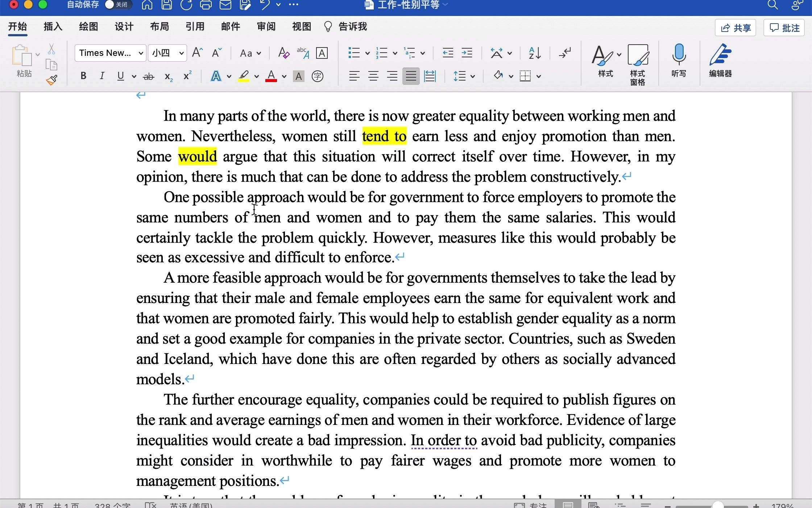Click the 听写 dictate microphone
The width and height of the screenshot is (812, 508).
[x=679, y=61]
